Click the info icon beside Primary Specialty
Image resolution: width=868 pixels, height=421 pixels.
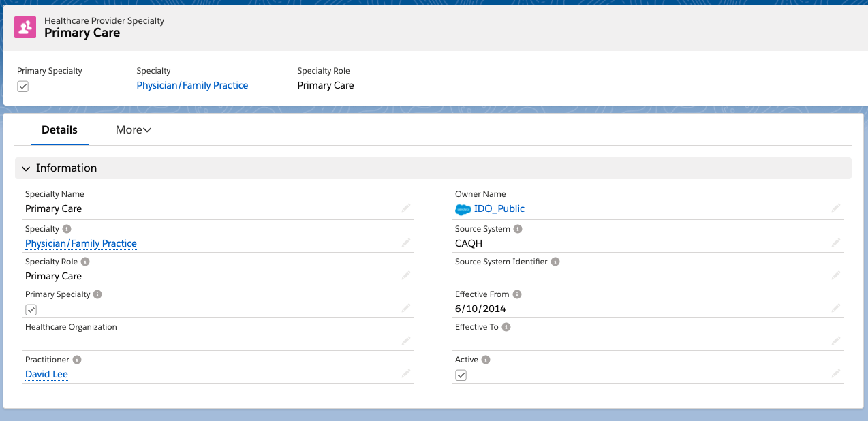pyautogui.click(x=97, y=294)
